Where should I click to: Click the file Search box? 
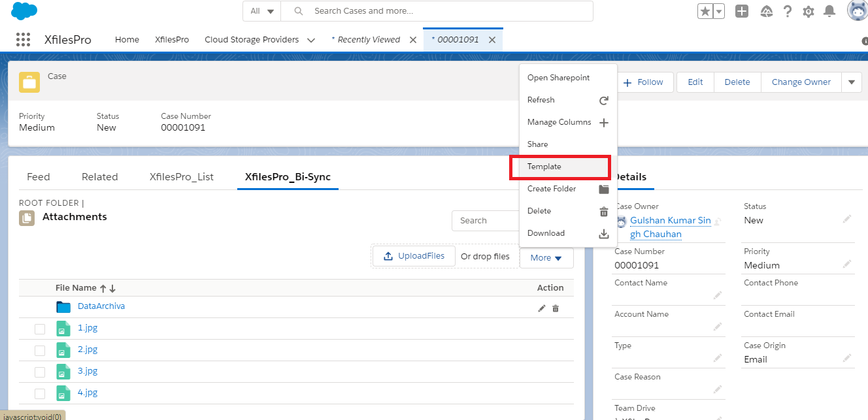(x=486, y=221)
